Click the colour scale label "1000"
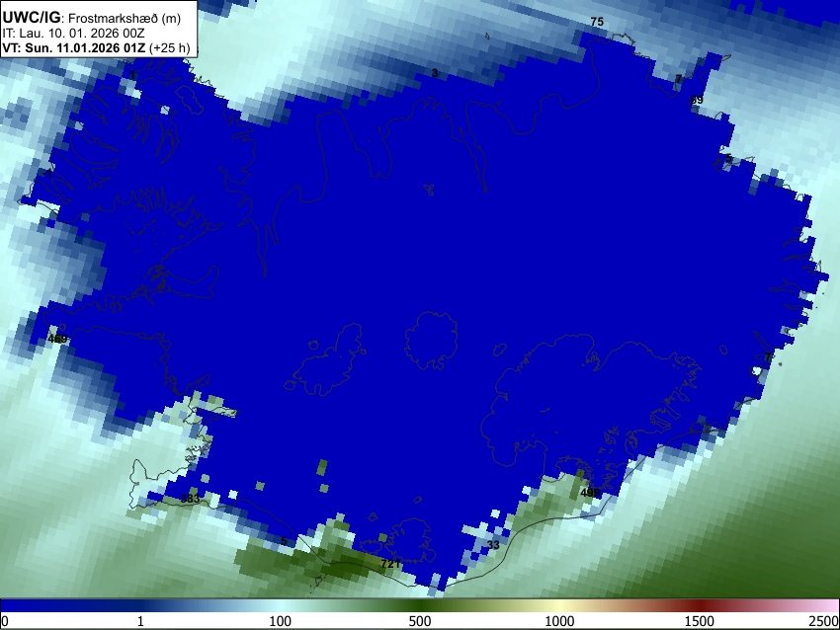 (x=559, y=621)
